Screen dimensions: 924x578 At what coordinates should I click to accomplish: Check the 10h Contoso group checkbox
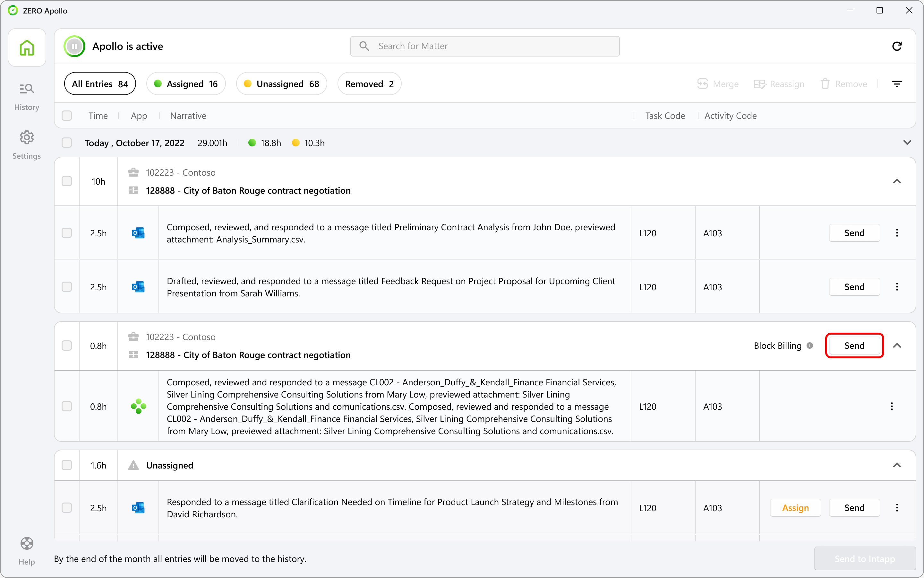[67, 181]
